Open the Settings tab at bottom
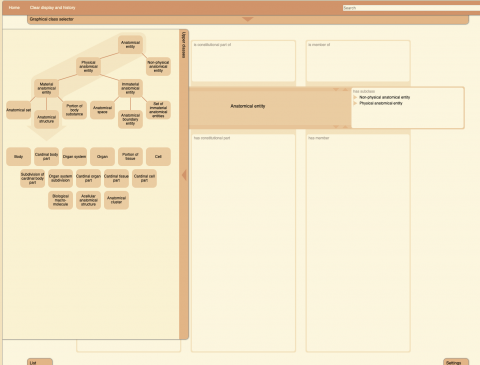This screenshot has height=365, width=480. (456, 362)
